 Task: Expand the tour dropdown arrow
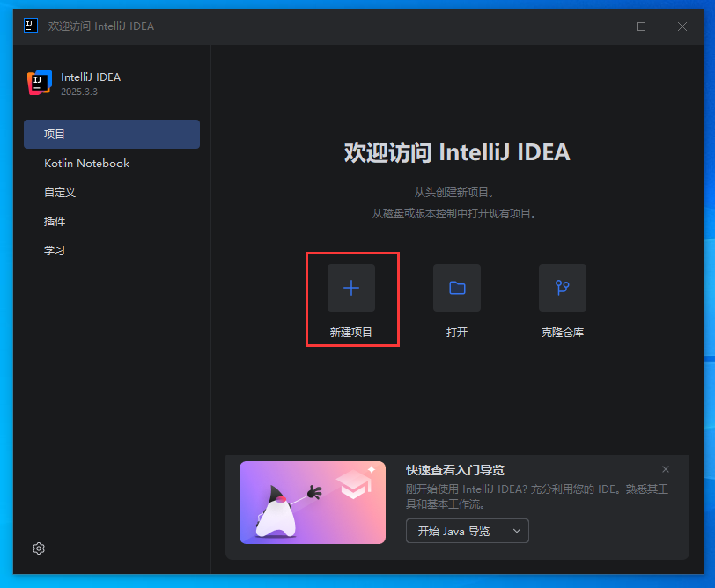(x=517, y=531)
